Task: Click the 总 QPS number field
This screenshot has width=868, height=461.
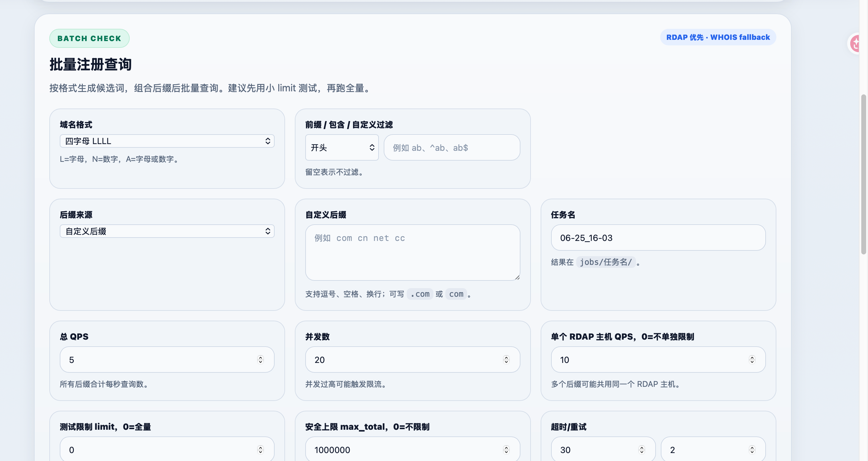Action: 167,360
